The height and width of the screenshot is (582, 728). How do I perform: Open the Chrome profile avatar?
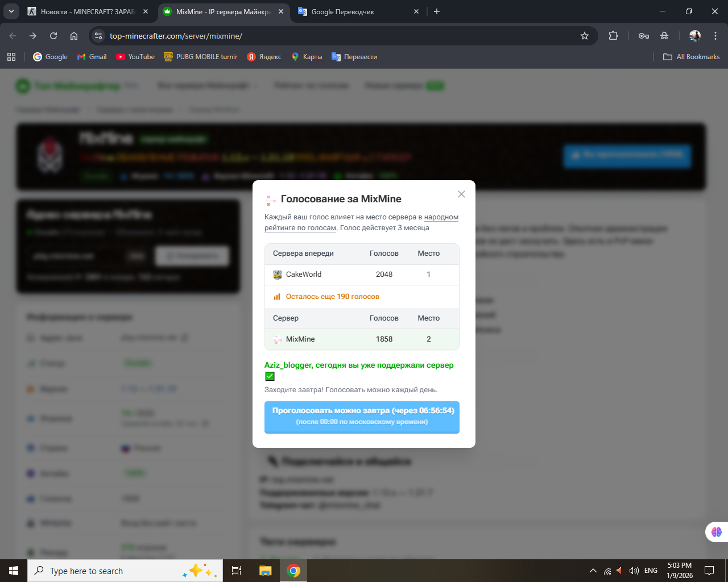click(694, 36)
